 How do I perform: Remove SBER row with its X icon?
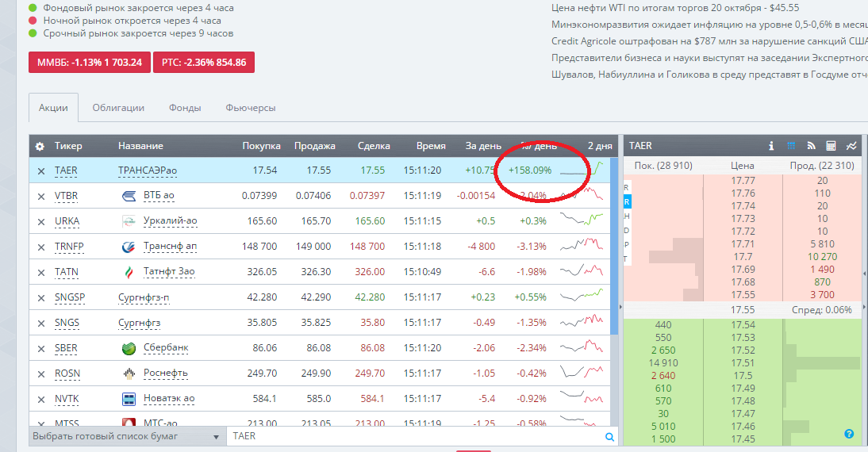[41, 349]
